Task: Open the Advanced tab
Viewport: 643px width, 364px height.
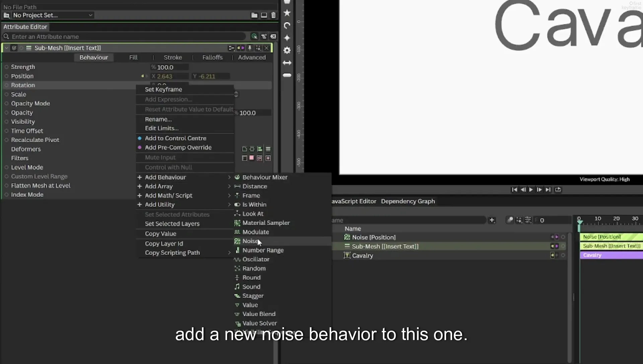Action: coord(252,57)
